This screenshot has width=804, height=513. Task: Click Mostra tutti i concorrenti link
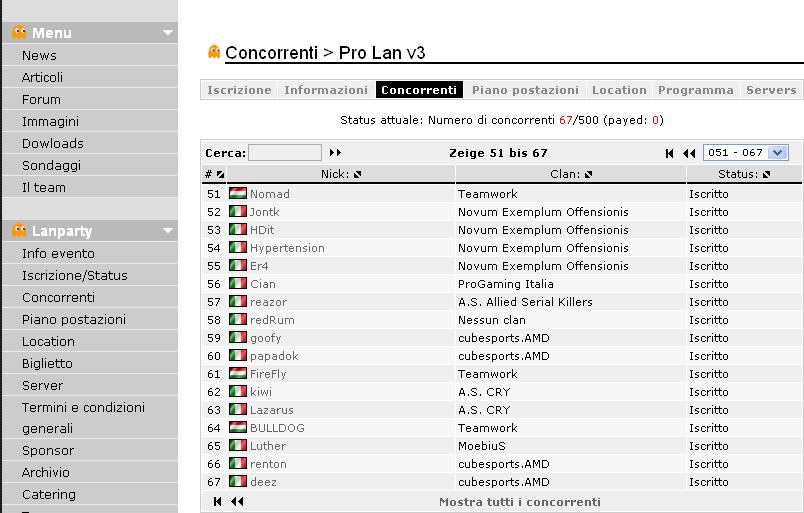519,502
